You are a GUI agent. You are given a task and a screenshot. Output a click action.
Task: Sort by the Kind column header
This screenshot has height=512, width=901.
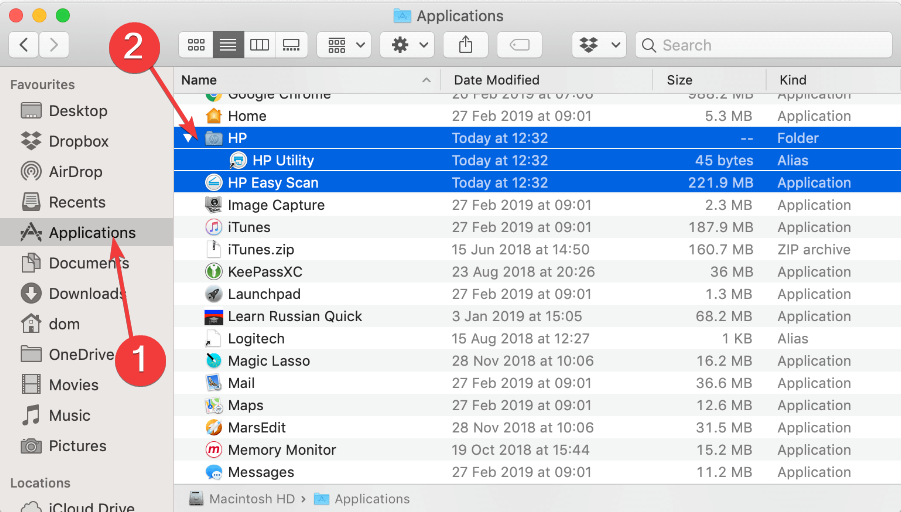tap(833, 80)
